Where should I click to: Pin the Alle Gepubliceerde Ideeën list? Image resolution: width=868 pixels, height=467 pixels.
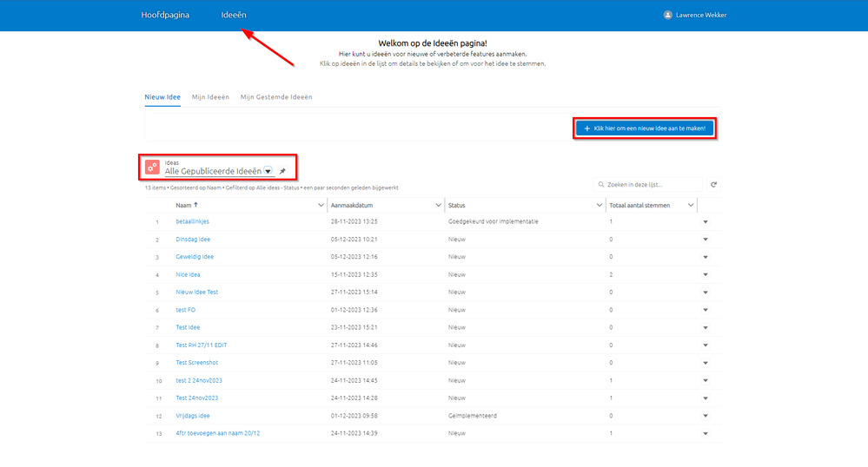click(x=282, y=171)
